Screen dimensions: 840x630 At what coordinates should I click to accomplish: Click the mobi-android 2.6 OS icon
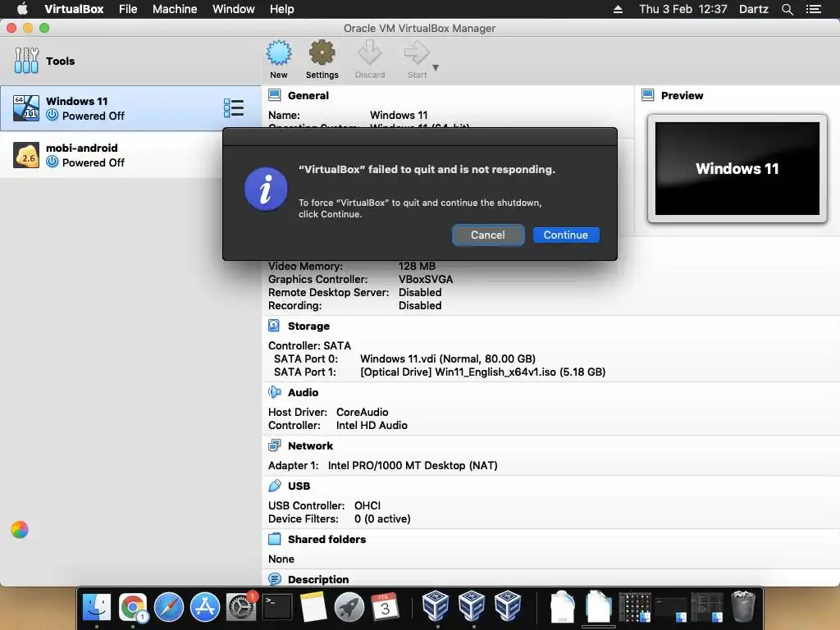(x=26, y=155)
